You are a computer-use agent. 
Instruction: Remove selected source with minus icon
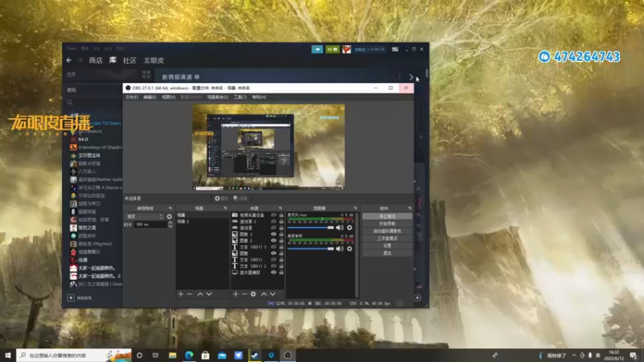[x=245, y=294]
